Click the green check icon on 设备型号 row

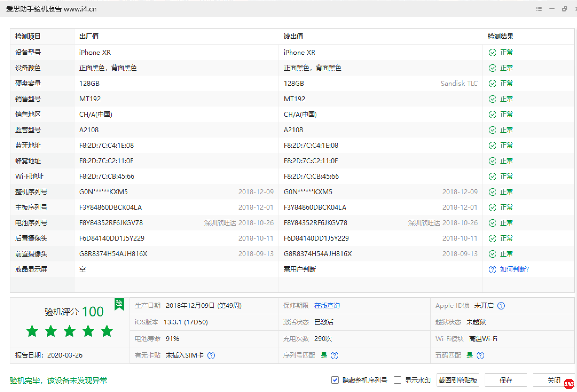click(492, 52)
